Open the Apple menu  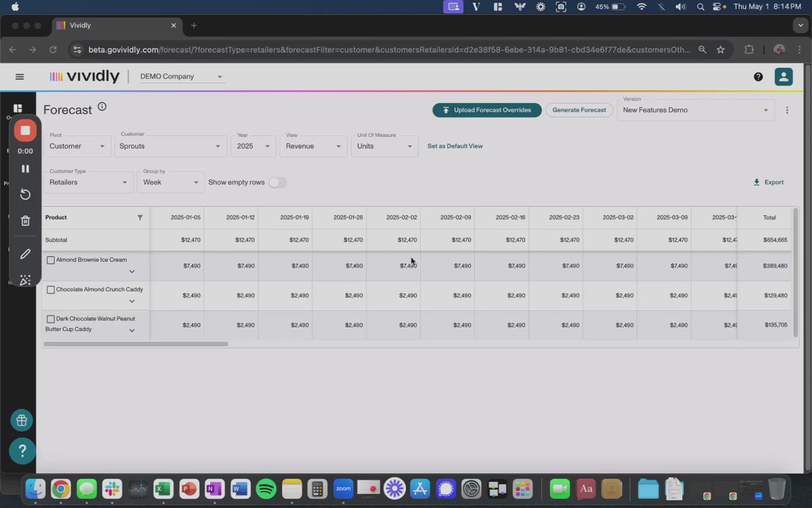coord(15,7)
